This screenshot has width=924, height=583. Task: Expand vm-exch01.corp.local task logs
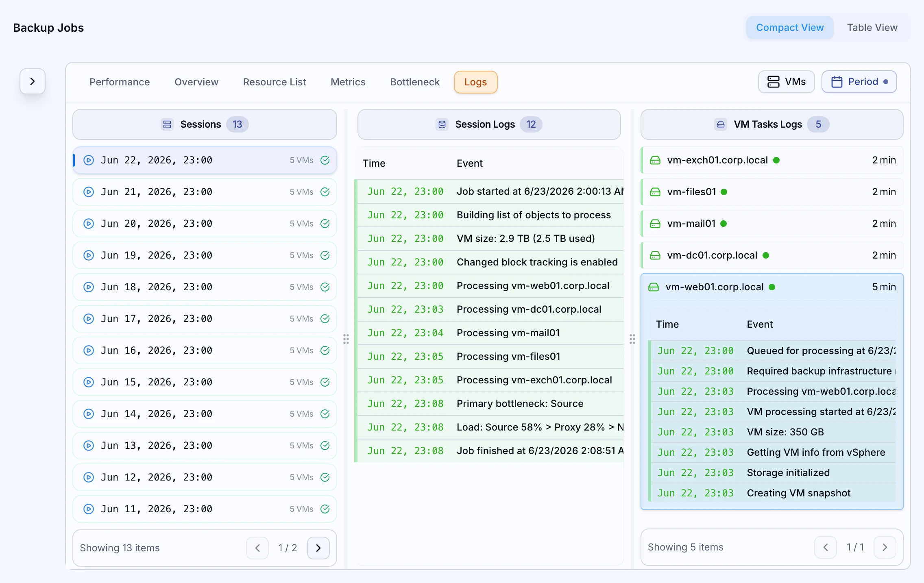(x=772, y=160)
